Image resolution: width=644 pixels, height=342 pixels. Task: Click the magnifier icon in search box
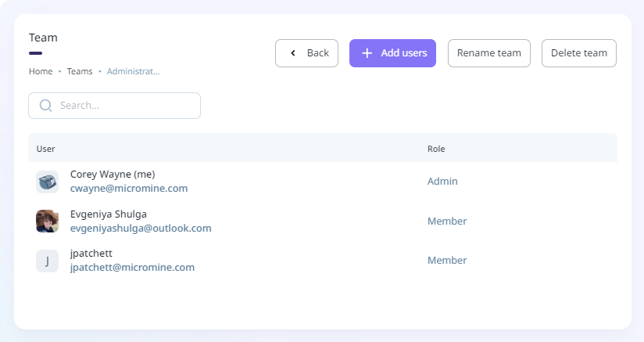point(45,106)
